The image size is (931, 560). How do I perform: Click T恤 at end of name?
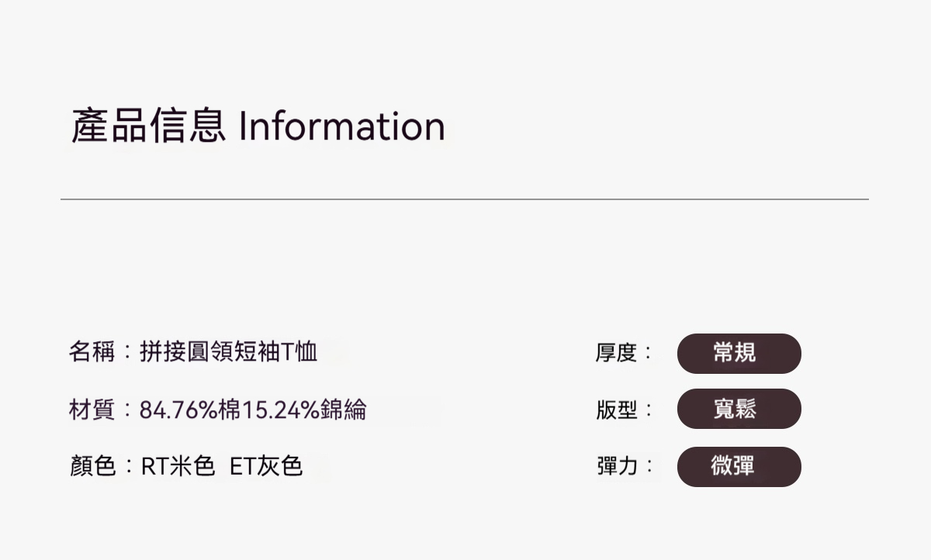click(x=299, y=352)
